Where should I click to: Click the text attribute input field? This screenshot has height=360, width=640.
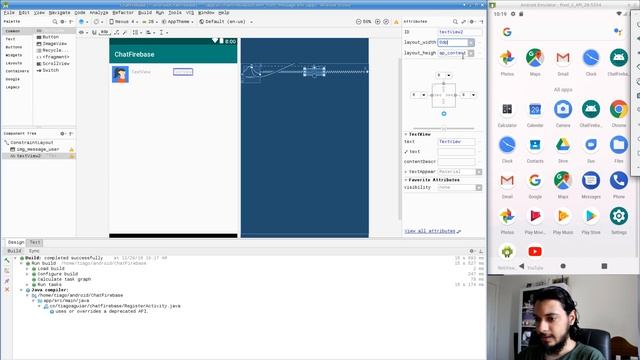pyautogui.click(x=456, y=142)
